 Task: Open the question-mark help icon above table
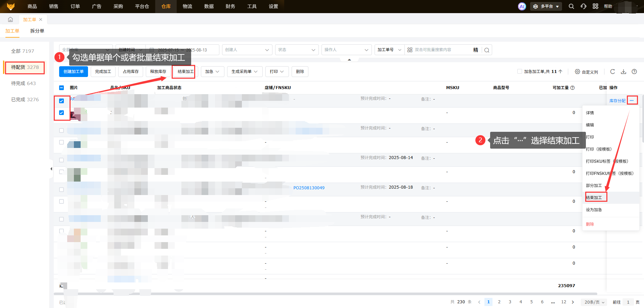[634, 72]
